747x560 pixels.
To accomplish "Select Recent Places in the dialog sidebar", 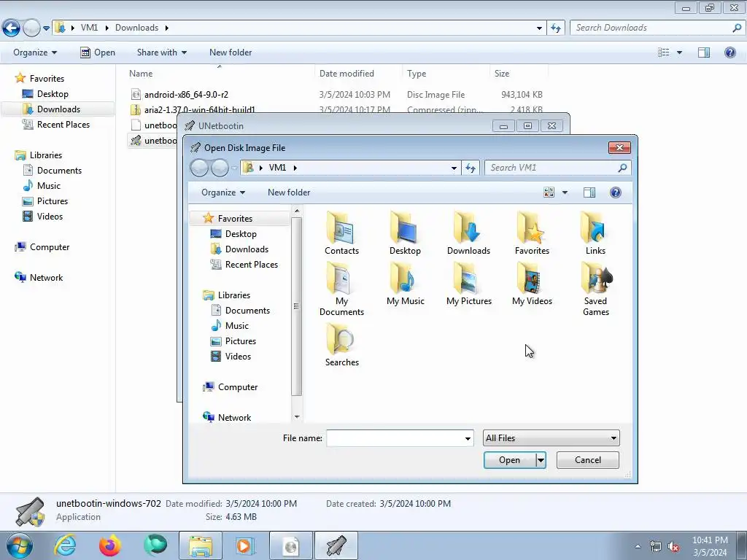I will 251,264.
